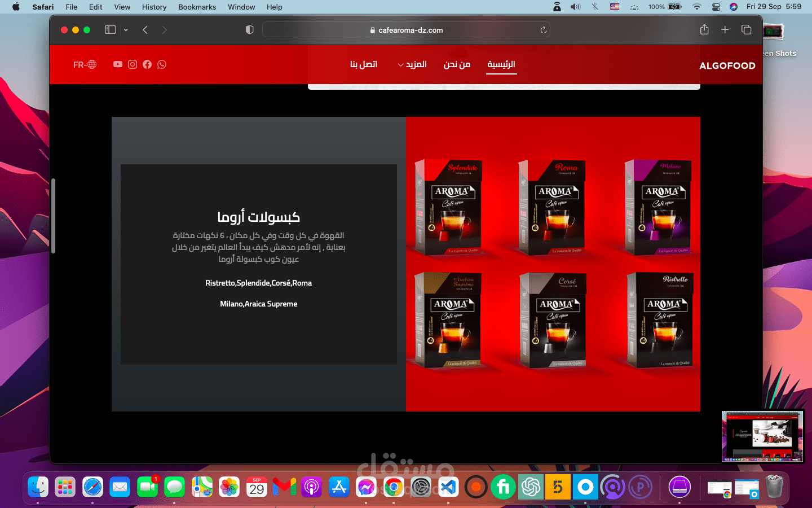This screenshot has height=508, width=812.
Task: Open the screenshot preview thumbnail
Action: click(x=763, y=436)
